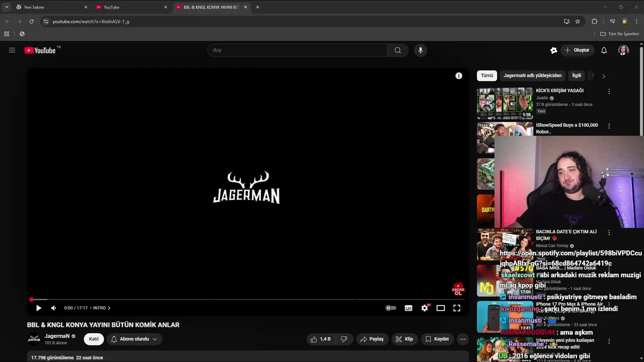
Task: Click the Katıl membership button
Action: [x=94, y=339]
